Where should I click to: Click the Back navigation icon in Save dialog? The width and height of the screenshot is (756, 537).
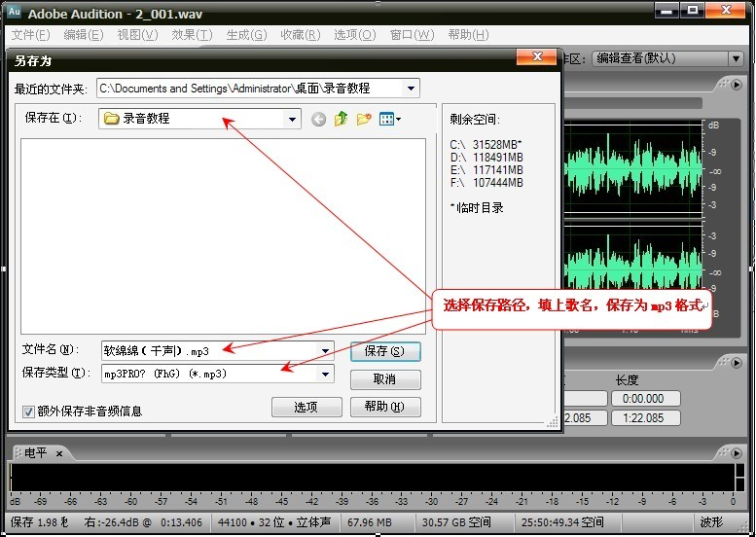[318, 119]
